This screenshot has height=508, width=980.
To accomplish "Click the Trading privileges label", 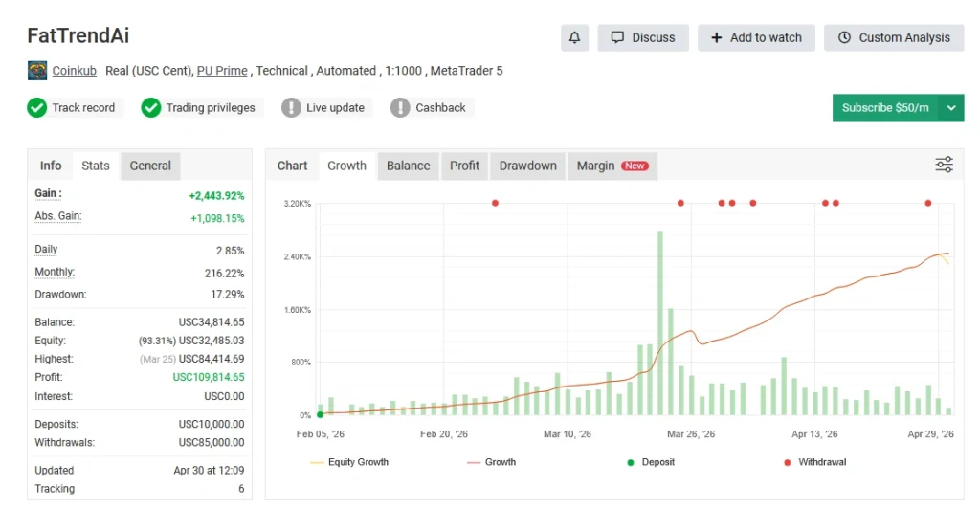I will [x=211, y=107].
